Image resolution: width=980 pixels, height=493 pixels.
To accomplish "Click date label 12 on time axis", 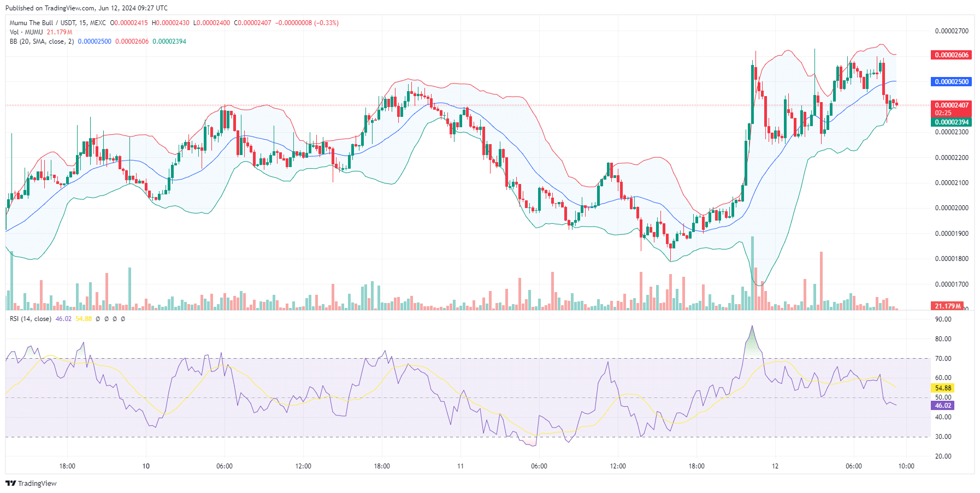I will pos(775,466).
